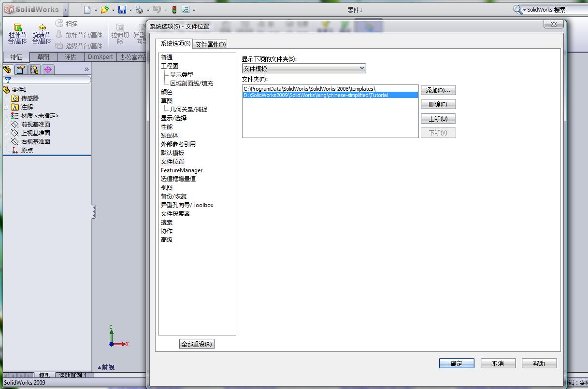Screen dimensions: 588x389
Task: Click the 上移(U) button
Action: tap(438, 119)
